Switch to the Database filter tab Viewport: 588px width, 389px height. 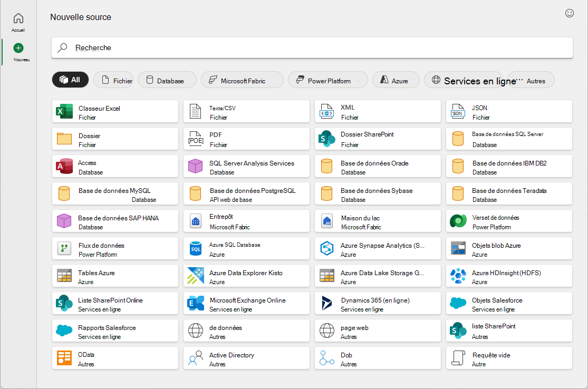click(x=167, y=80)
